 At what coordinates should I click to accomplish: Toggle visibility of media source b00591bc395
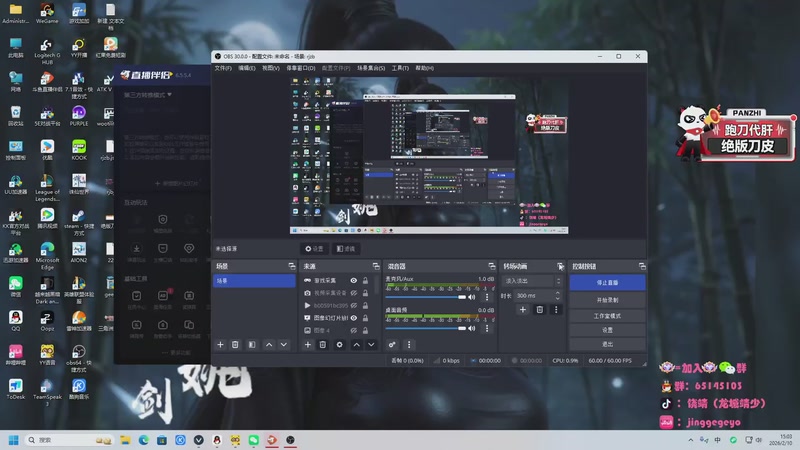tap(354, 306)
